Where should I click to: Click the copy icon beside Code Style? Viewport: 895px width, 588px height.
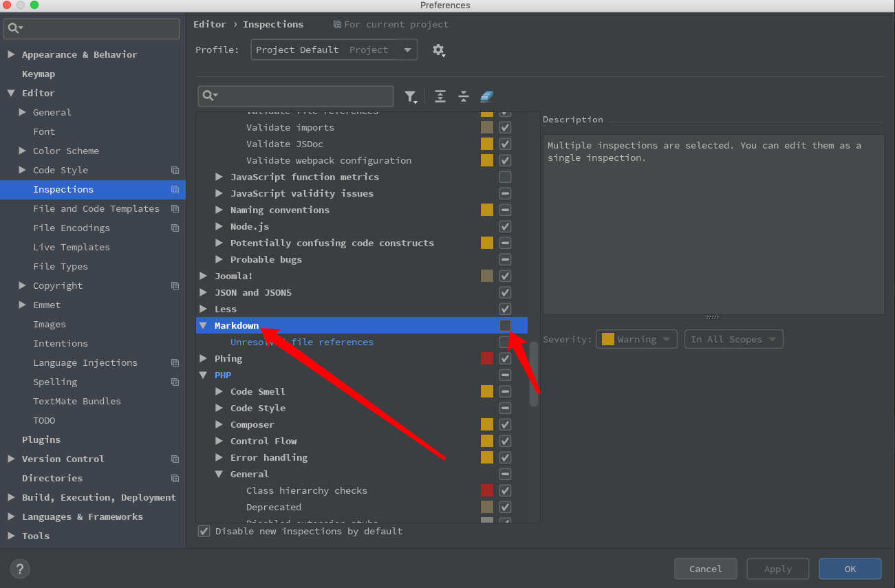(175, 171)
